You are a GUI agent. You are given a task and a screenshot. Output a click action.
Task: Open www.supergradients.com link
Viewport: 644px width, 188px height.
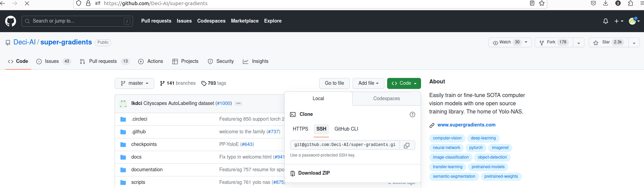coord(466,125)
